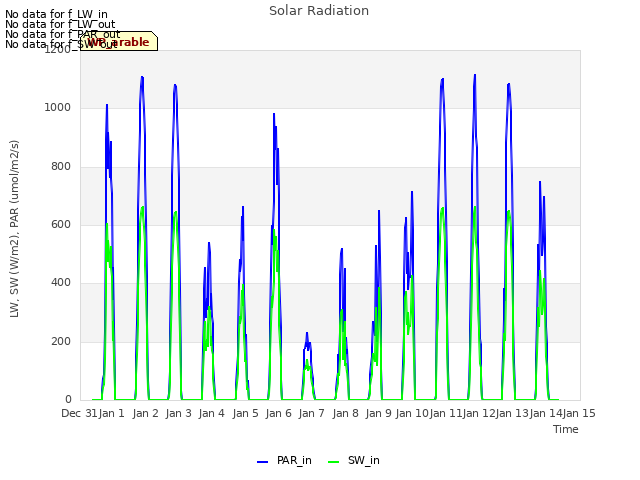Screen dimensions: 640x480
Task: Click the Jan 15 x-axis tick label
Action: click(579, 413)
